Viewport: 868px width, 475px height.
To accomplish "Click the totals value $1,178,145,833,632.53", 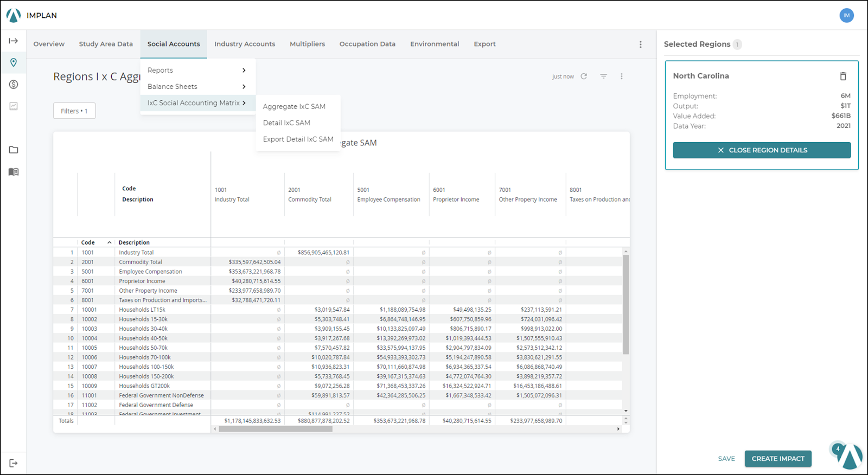I will coord(252,420).
